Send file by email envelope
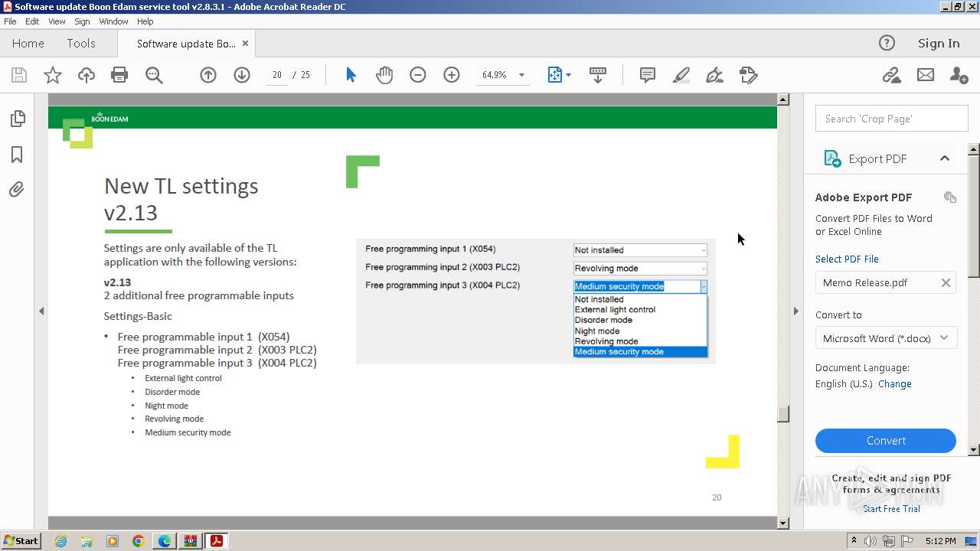Image resolution: width=980 pixels, height=551 pixels. [x=926, y=75]
